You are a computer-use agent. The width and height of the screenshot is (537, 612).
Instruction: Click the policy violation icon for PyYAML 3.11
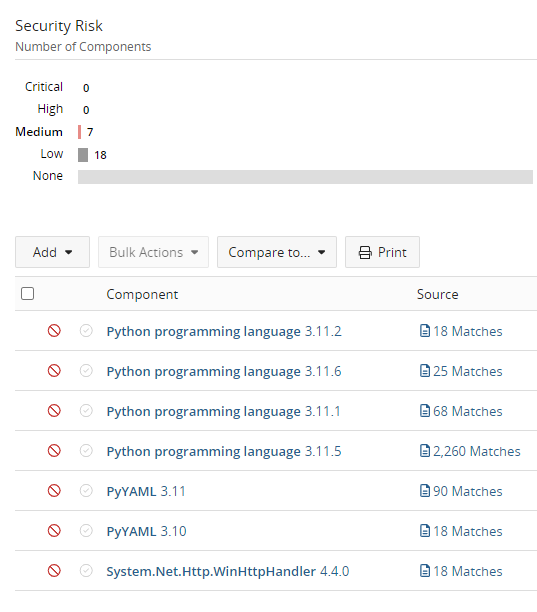tap(54, 491)
